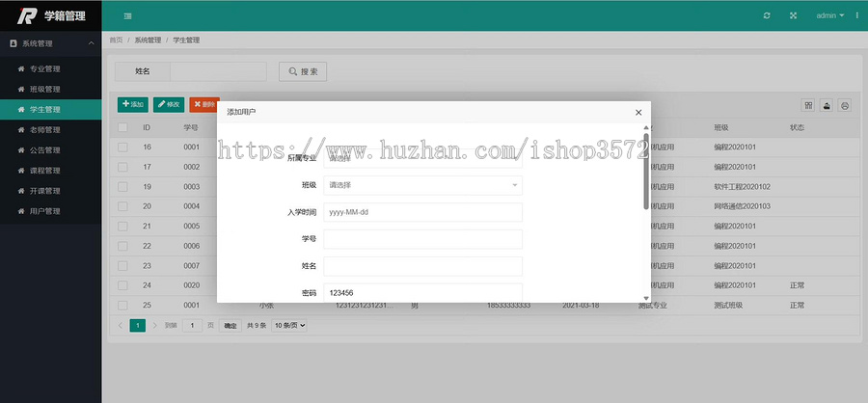Check the row with ID 23
The width and height of the screenshot is (868, 403).
122,266
